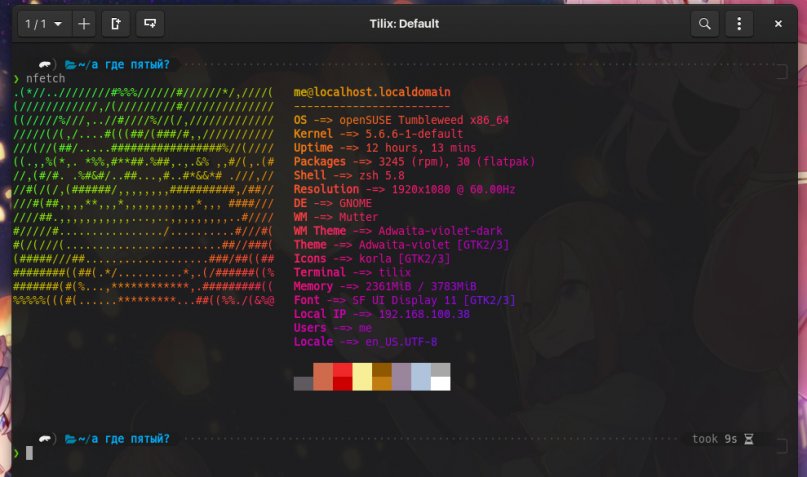Click the Kernel version line

click(x=378, y=133)
